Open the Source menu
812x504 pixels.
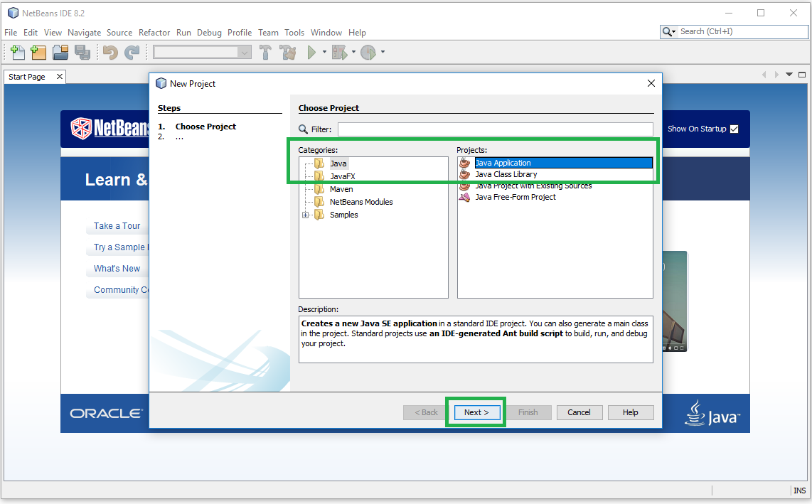click(x=119, y=33)
